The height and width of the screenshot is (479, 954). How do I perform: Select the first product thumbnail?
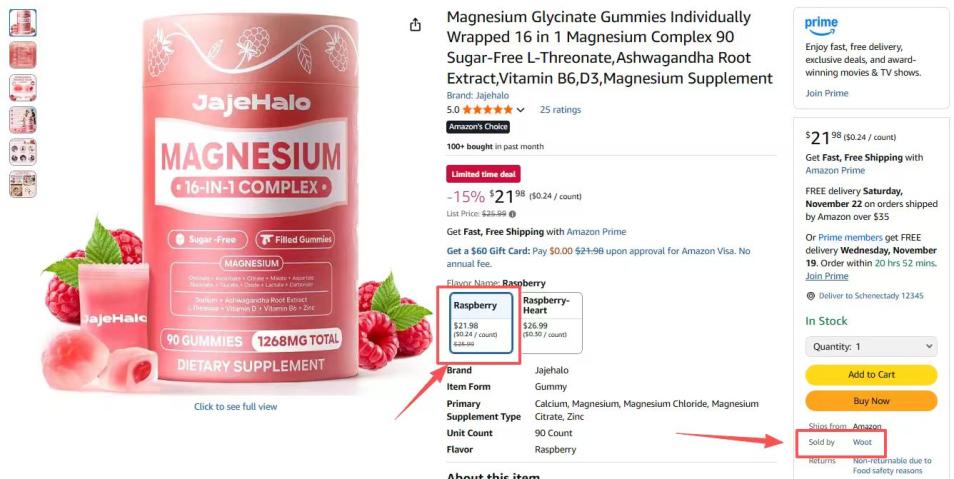pos(23,23)
